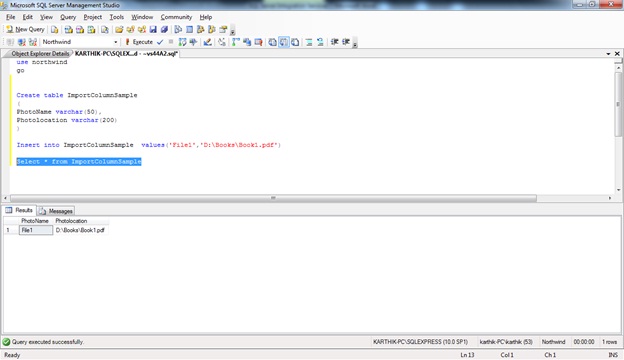
Task: Expand the SQL editor toolbar overflow options
Action: click(355, 43)
